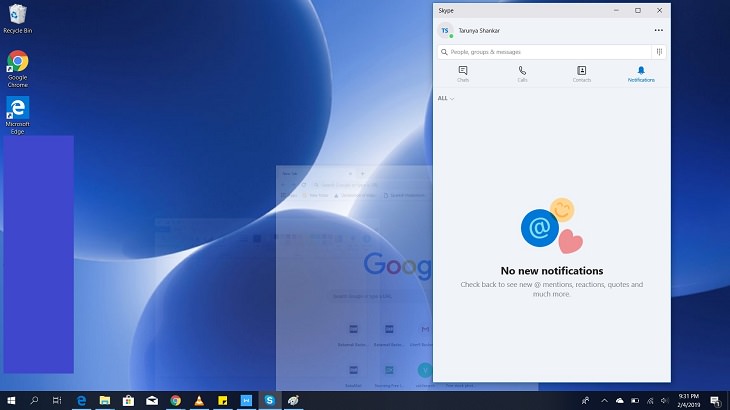Open the People icon in the system tray
Screen dimensions: 730x410
(585, 400)
